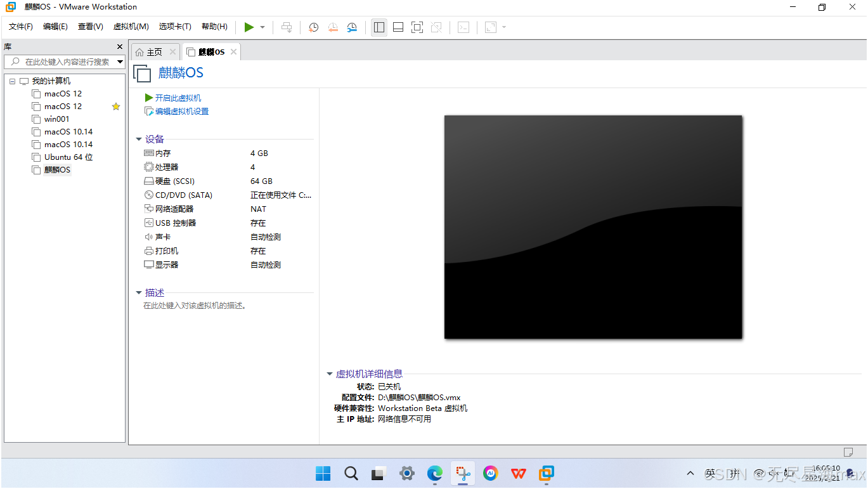This screenshot has width=868, height=489.
Task: Enter full screen mode via toolbar icon
Action: [x=417, y=27]
